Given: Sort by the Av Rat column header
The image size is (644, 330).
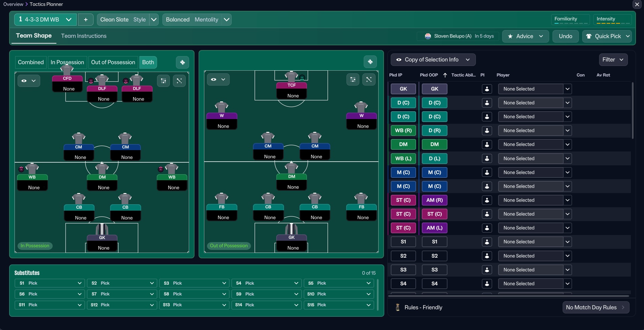Looking at the screenshot, I should coord(603,75).
